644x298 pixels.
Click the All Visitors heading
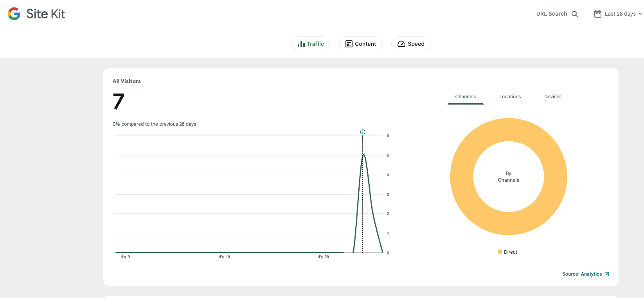[x=126, y=81]
